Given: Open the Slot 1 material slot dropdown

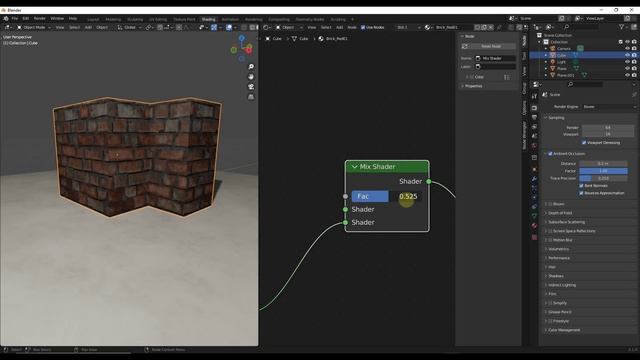Looking at the screenshot, I should (x=409, y=27).
